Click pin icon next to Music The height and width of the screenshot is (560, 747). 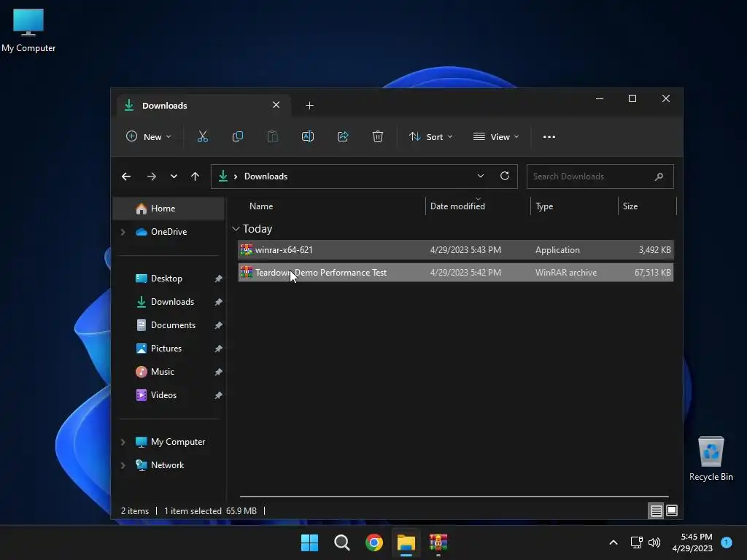pos(218,372)
